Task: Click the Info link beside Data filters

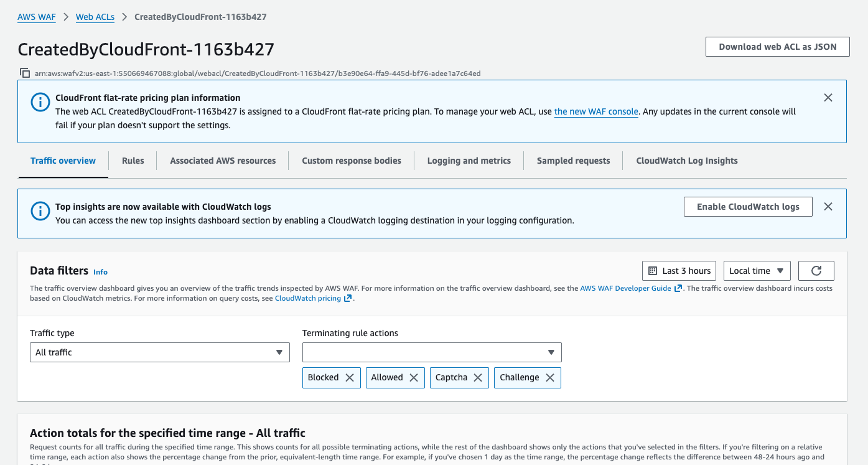Action: (100, 272)
